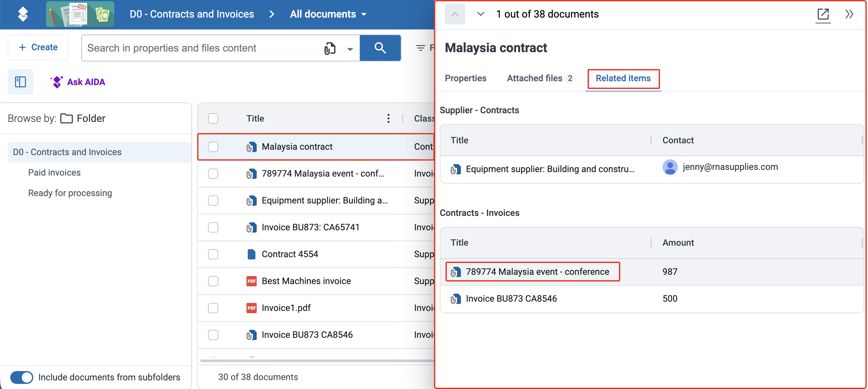The height and width of the screenshot is (389, 868).
Task: Check the Malaysia contract row checkbox
Action: [x=213, y=147]
